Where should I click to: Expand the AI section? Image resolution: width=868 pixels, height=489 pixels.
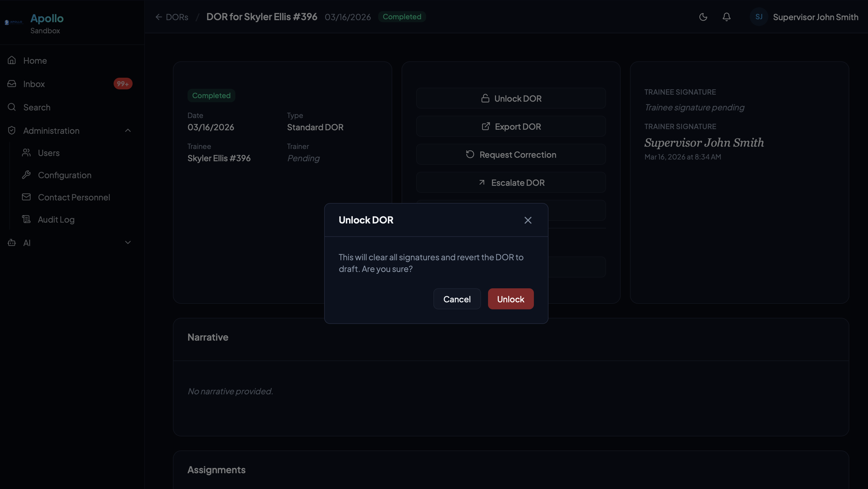tap(128, 242)
